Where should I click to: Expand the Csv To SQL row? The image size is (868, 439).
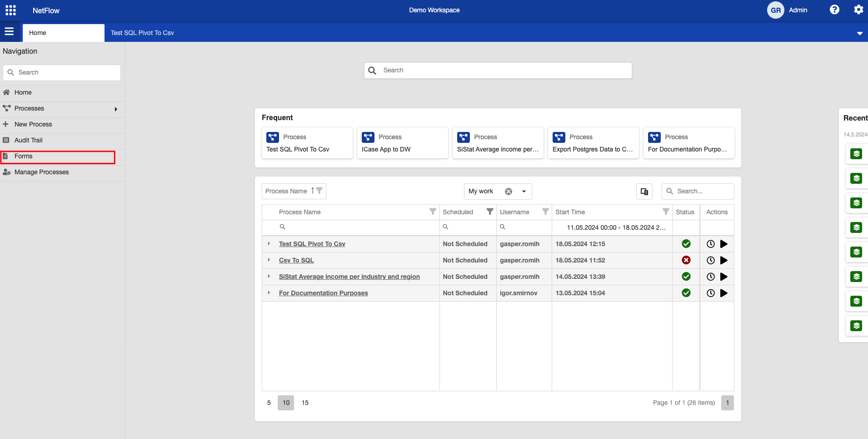[269, 260]
